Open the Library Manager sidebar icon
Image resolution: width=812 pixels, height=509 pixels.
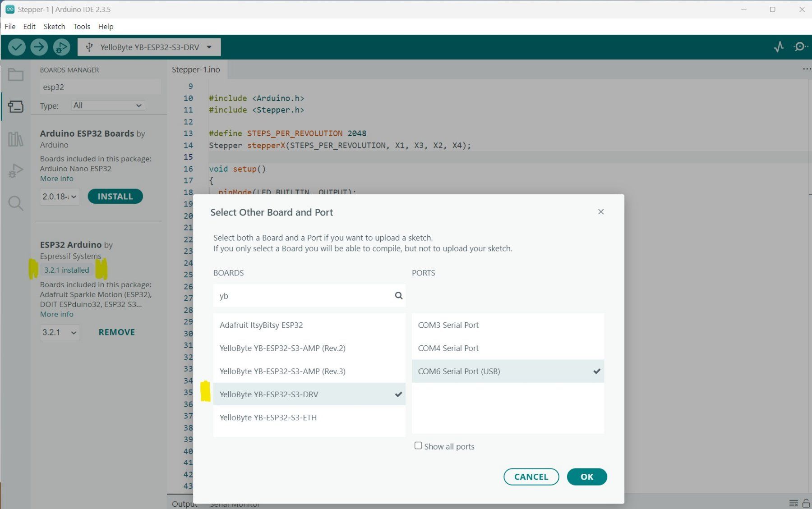(x=16, y=139)
